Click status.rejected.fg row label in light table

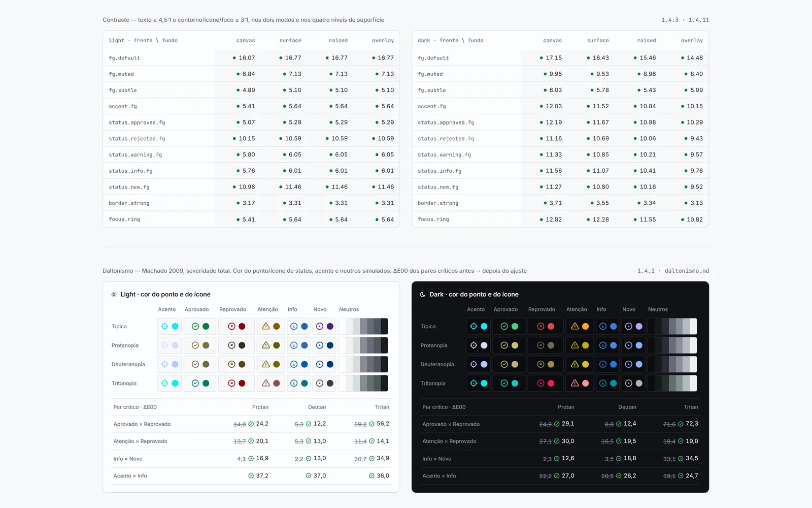[x=137, y=139]
